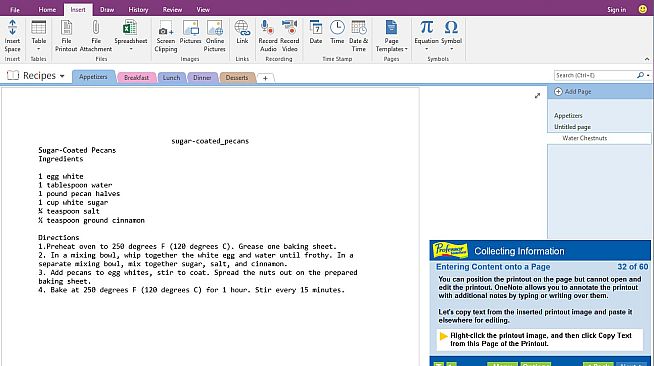Switch to the Draw tab

[x=107, y=9]
